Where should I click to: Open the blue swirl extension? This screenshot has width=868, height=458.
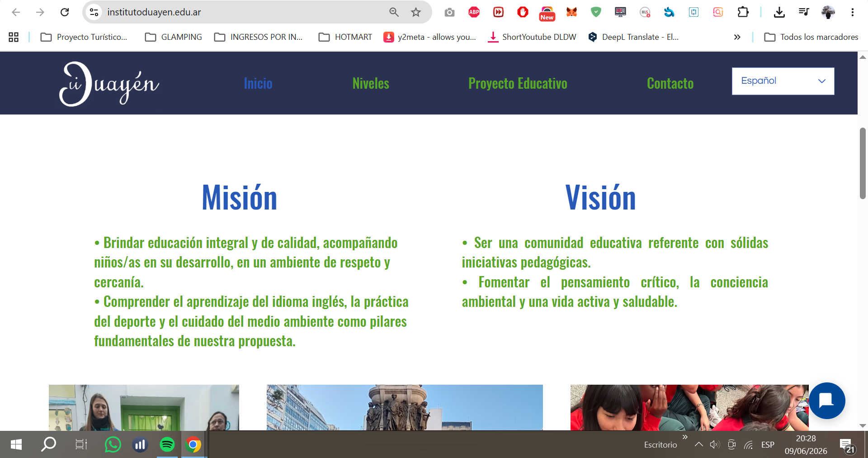669,12
